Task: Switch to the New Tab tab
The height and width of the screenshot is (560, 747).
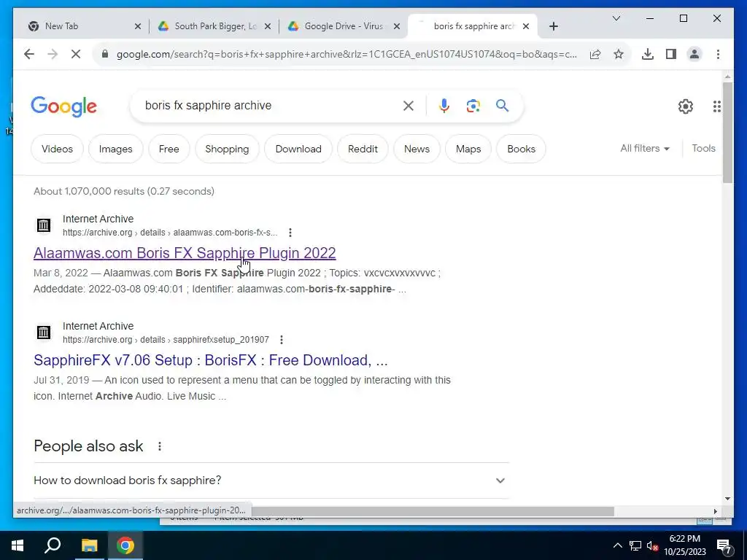Action: (79, 26)
